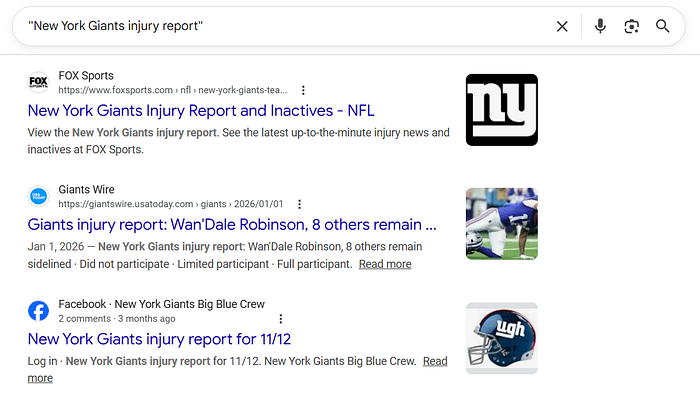Submit search with the magnifying glass icon

point(662,26)
